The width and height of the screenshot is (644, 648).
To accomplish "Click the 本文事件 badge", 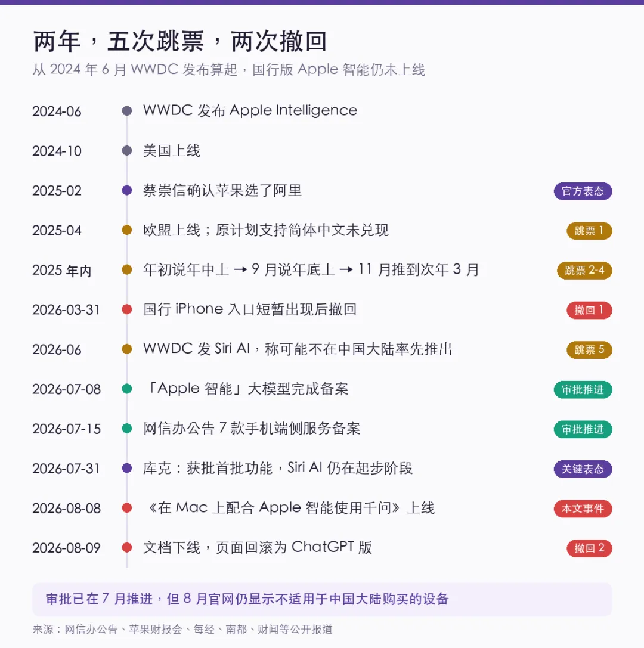I will (583, 509).
